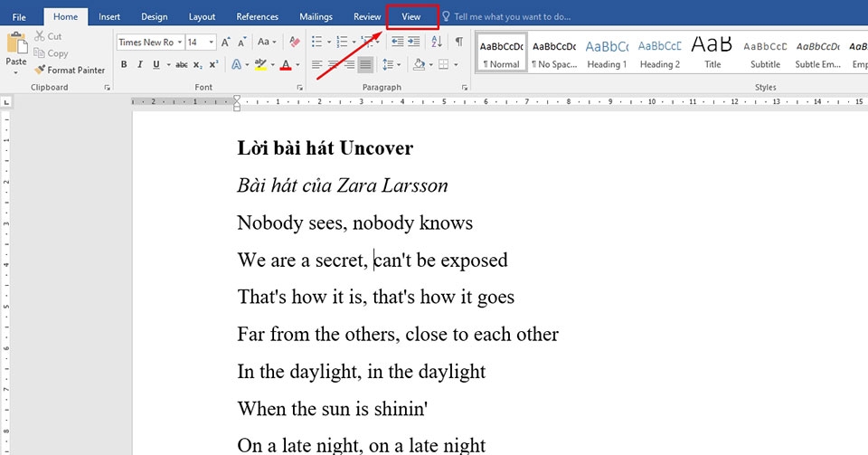The height and width of the screenshot is (455, 868).
Task: Click the tab selector at ruler corner
Action: tap(6, 102)
